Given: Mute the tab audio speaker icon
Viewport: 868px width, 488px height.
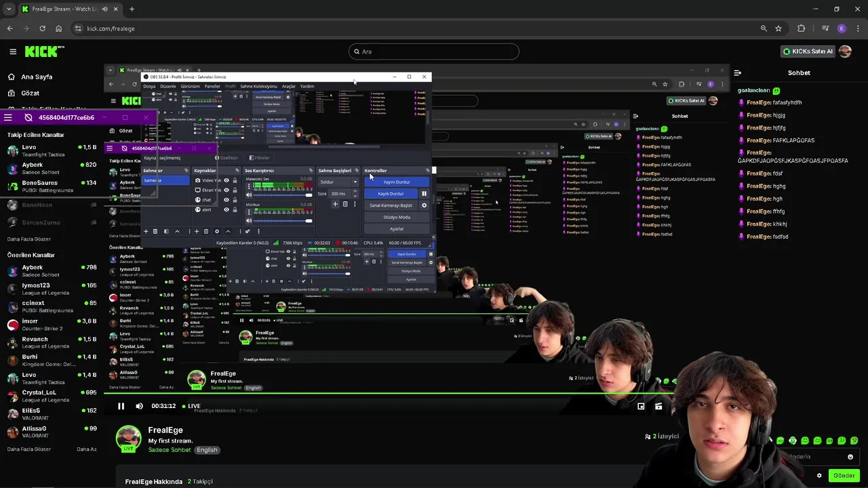Looking at the screenshot, I should click(x=104, y=9).
